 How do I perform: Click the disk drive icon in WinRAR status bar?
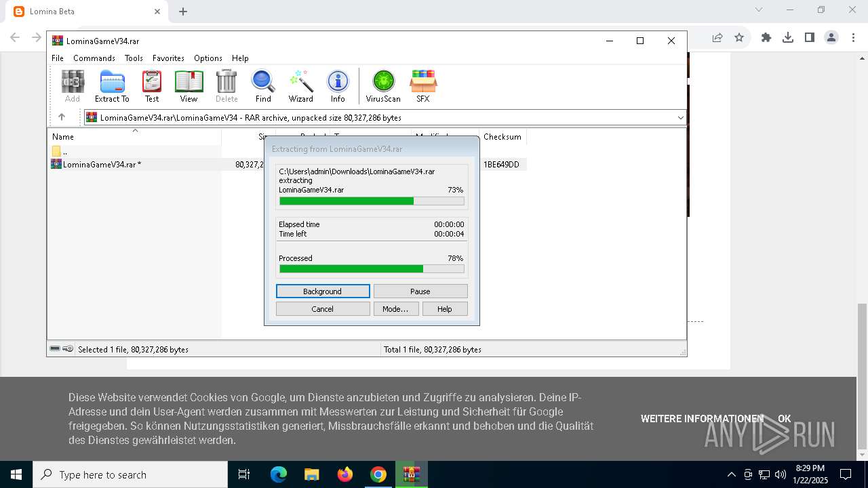pyautogui.click(x=55, y=348)
